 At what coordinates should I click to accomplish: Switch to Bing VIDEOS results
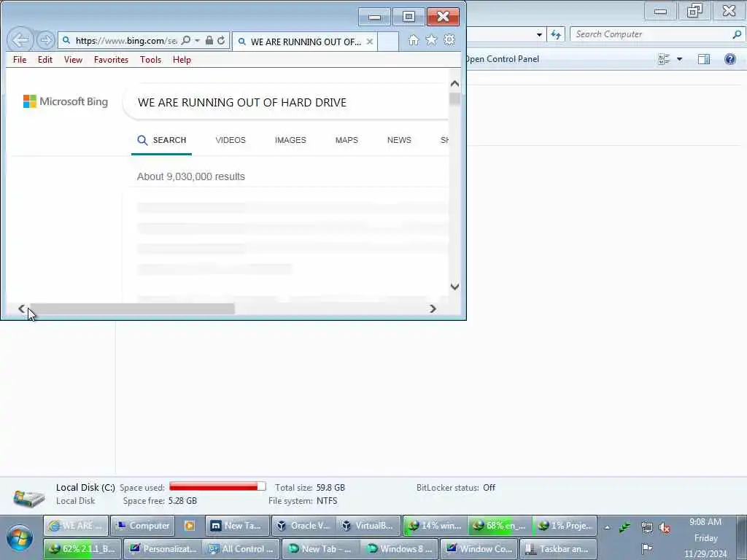(231, 140)
